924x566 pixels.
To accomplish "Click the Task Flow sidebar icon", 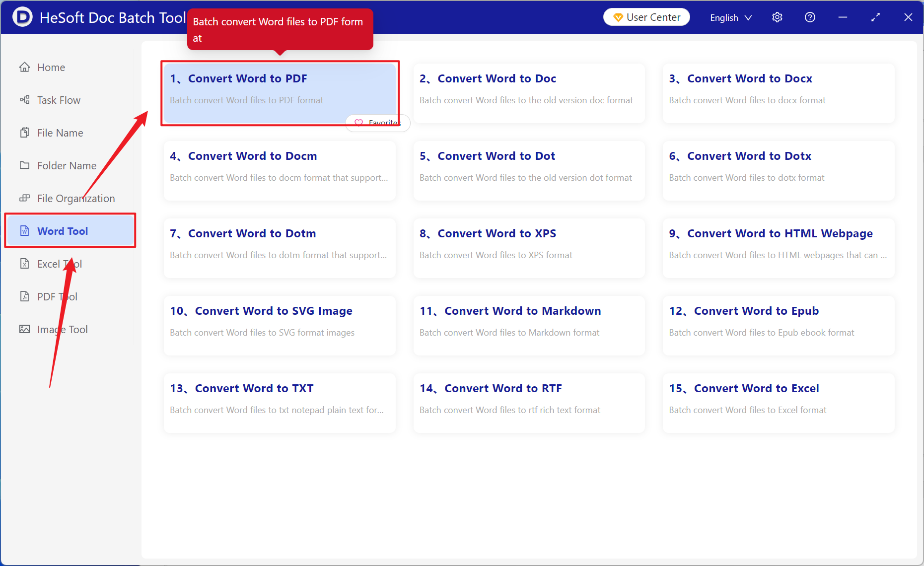I will tap(24, 100).
